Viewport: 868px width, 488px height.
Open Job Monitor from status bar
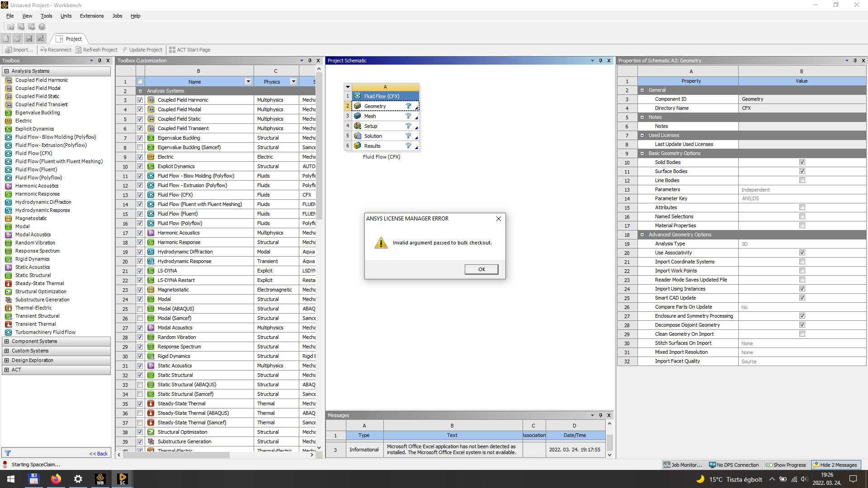(x=683, y=465)
